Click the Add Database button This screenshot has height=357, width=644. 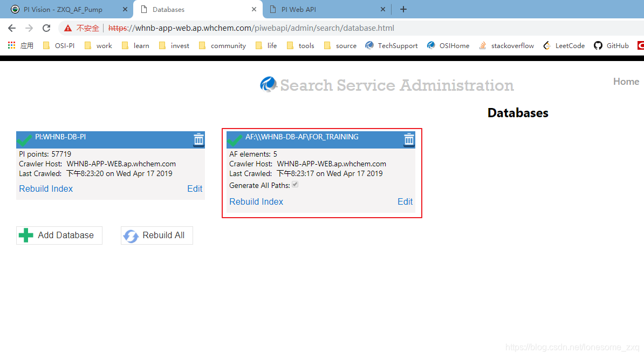[59, 235]
